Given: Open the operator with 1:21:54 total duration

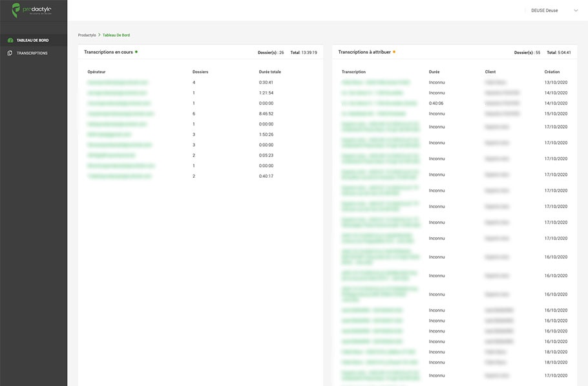Looking at the screenshot, I should pos(119,93).
